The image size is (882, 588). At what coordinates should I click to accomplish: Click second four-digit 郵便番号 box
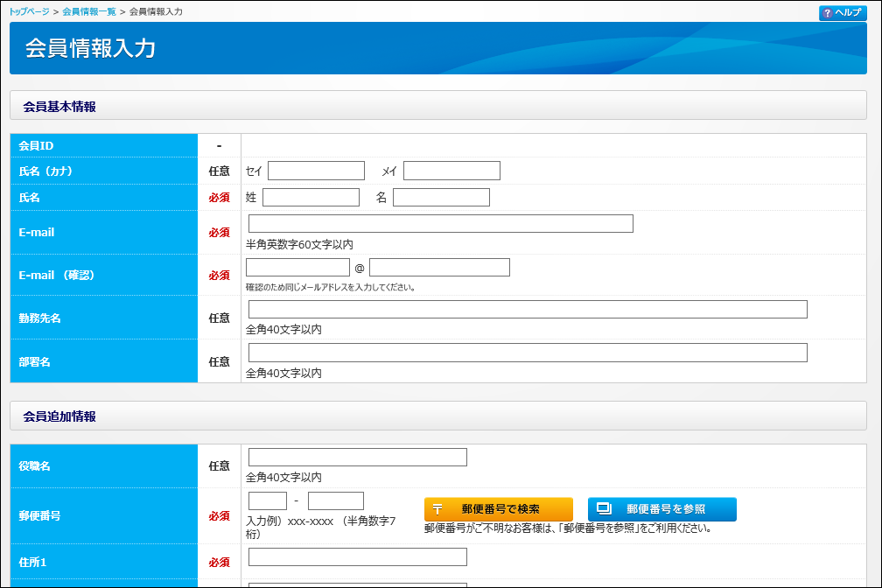pyautogui.click(x=335, y=501)
